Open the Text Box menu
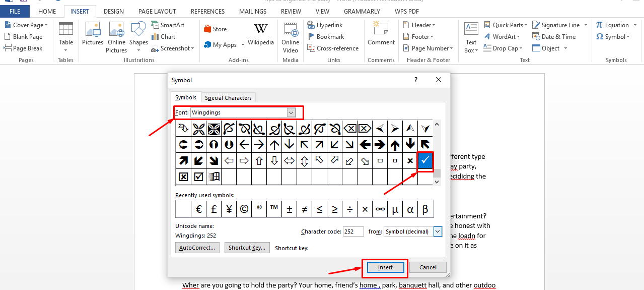The width and height of the screenshot is (644, 290). pos(471,38)
